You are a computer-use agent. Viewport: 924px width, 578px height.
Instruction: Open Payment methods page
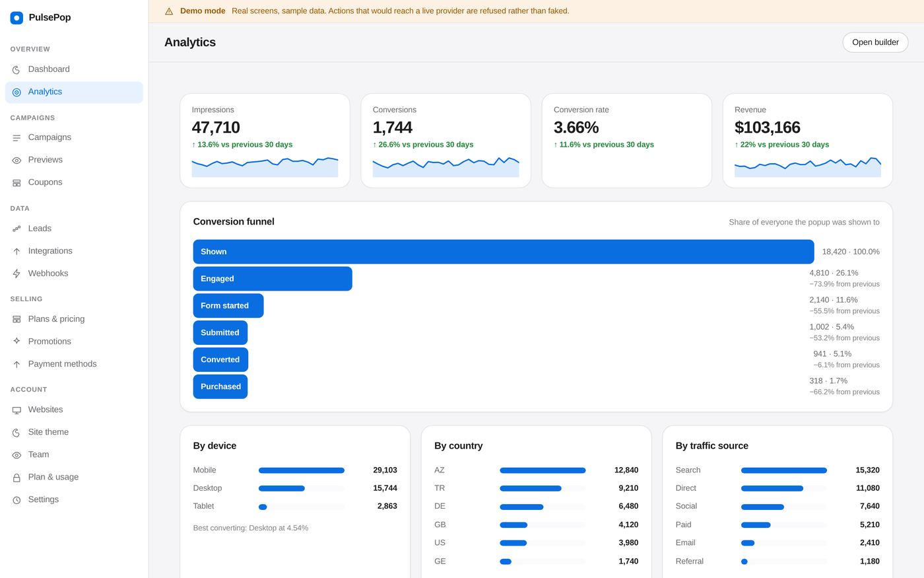pos(74,364)
